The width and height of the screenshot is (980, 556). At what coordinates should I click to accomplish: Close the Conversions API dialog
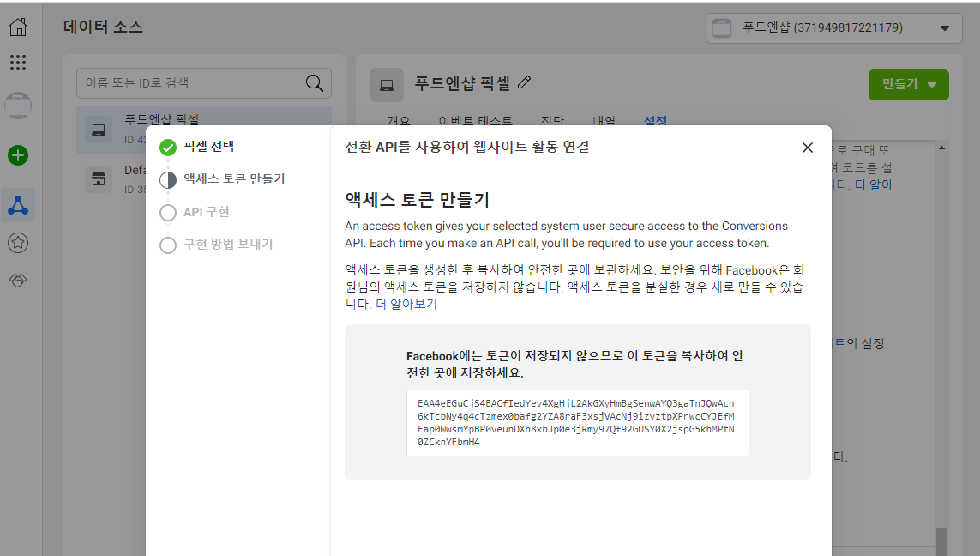point(808,147)
